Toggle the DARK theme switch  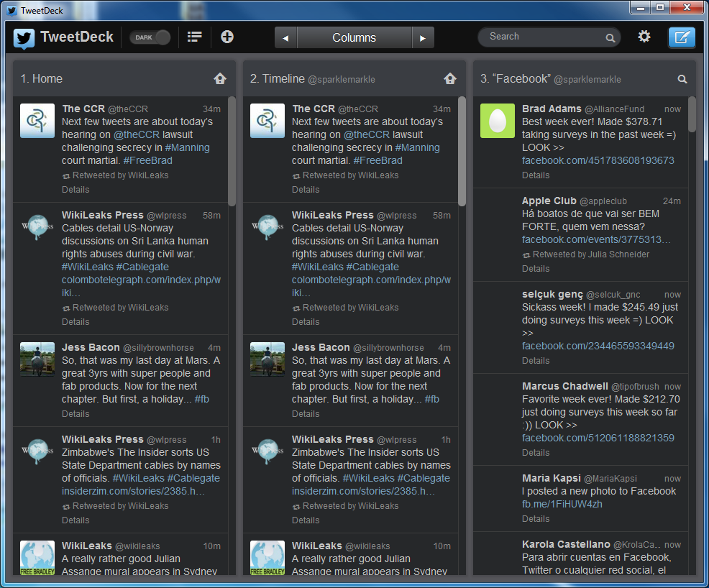(150, 35)
